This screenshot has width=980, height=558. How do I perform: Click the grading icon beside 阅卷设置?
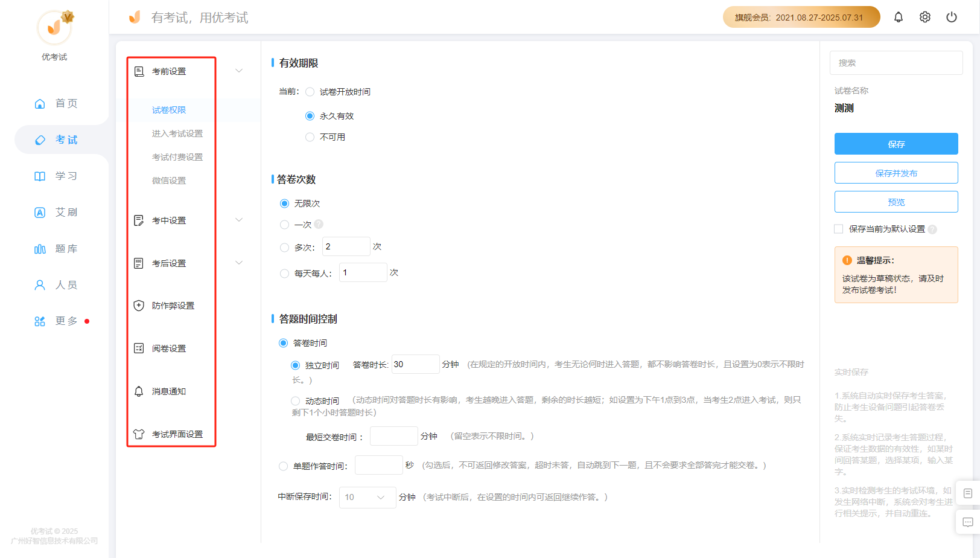click(x=139, y=348)
